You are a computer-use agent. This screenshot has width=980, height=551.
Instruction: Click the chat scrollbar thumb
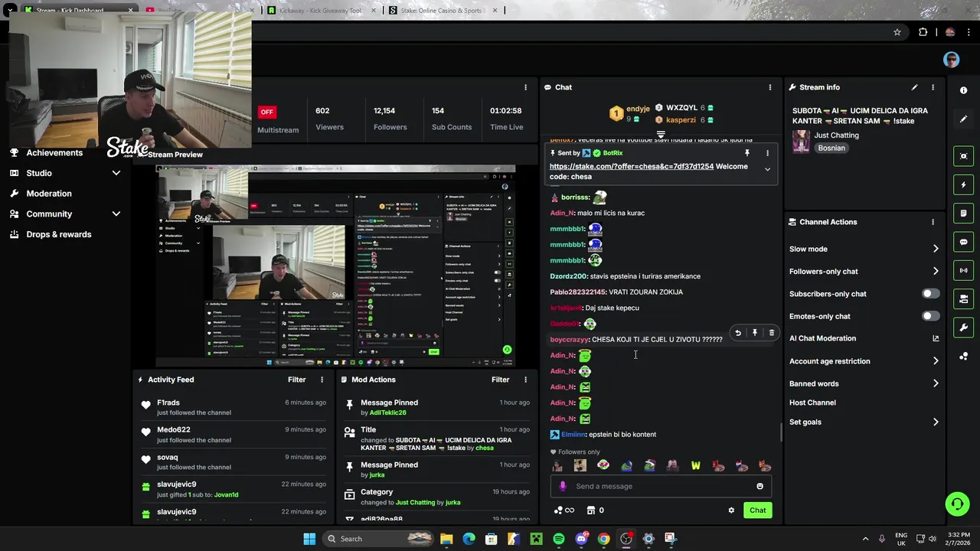(780, 432)
